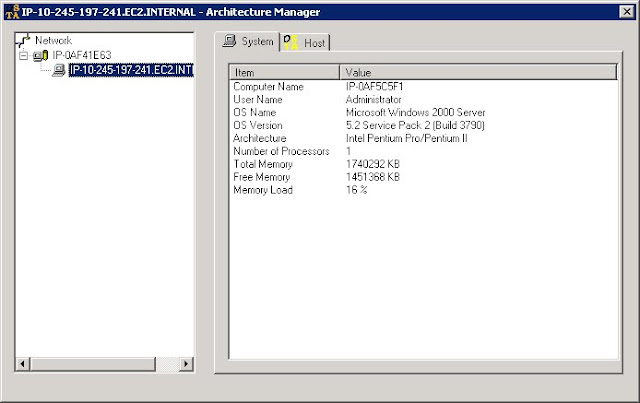Close the Architecture Manager window
640x403 pixels.
click(627, 12)
